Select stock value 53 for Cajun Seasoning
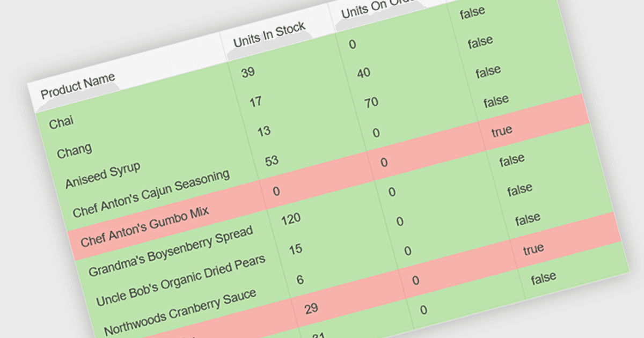 tap(272, 160)
